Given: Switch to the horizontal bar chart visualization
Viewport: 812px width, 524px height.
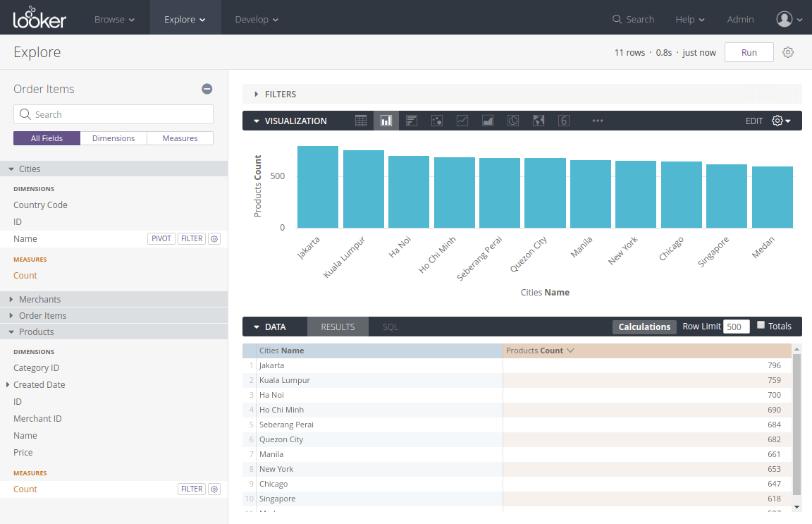Looking at the screenshot, I should 411,120.
